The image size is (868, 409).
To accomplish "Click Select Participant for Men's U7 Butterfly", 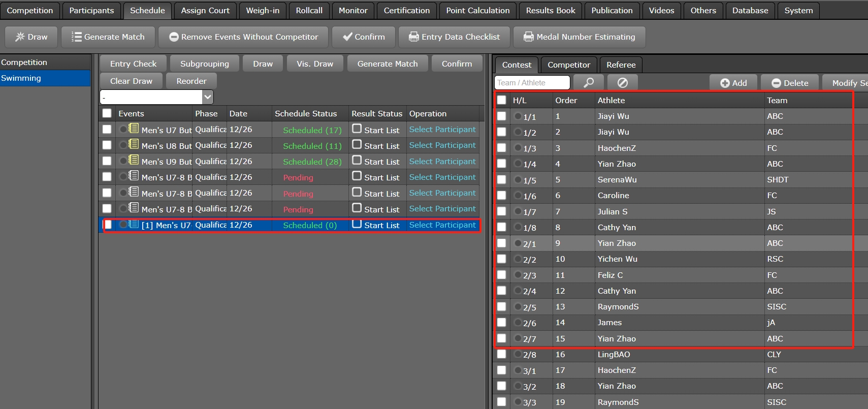I will (442, 130).
